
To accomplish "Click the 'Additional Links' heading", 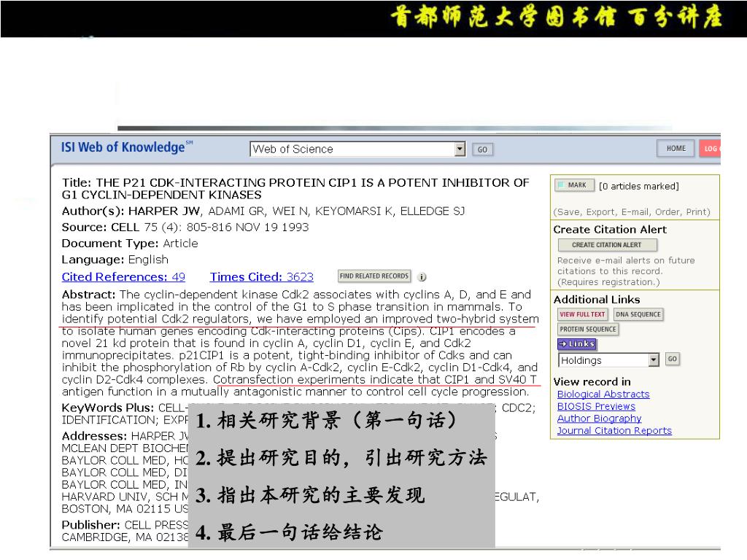I will pyautogui.click(x=597, y=300).
